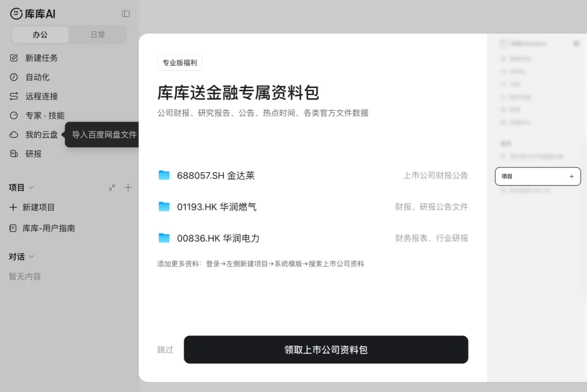
Task: Switch to the 日常 tab
Action: click(98, 35)
